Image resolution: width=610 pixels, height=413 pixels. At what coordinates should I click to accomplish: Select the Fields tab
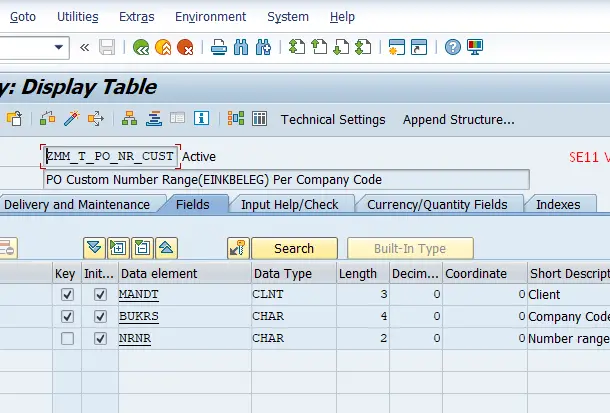[193, 205]
